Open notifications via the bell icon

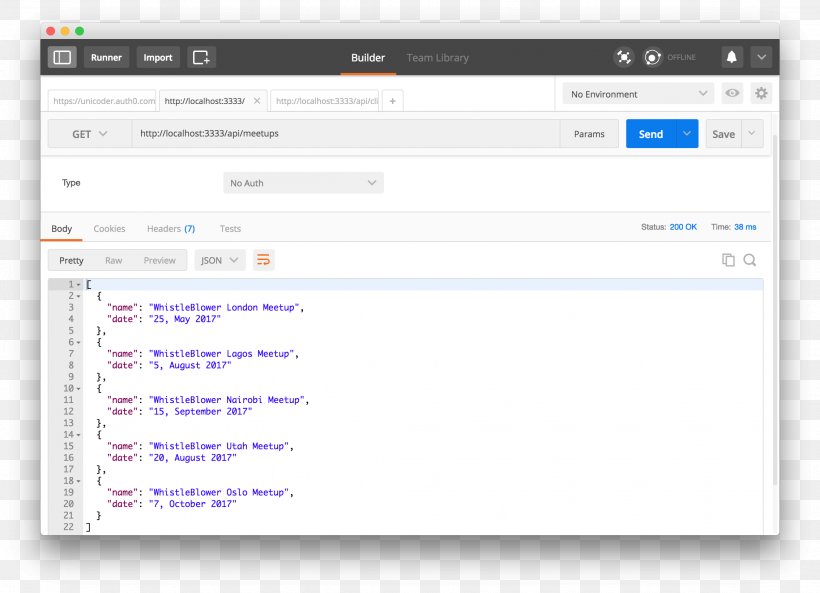pyautogui.click(x=731, y=57)
